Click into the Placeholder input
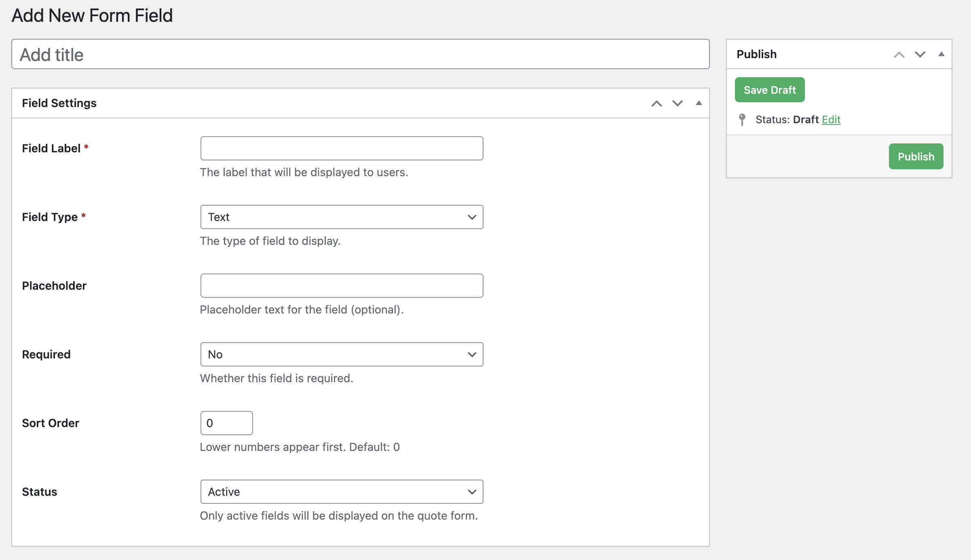 pyautogui.click(x=341, y=286)
